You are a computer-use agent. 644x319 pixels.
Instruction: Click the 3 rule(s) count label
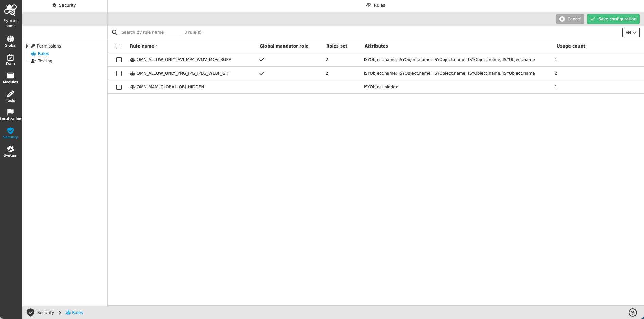193,32
